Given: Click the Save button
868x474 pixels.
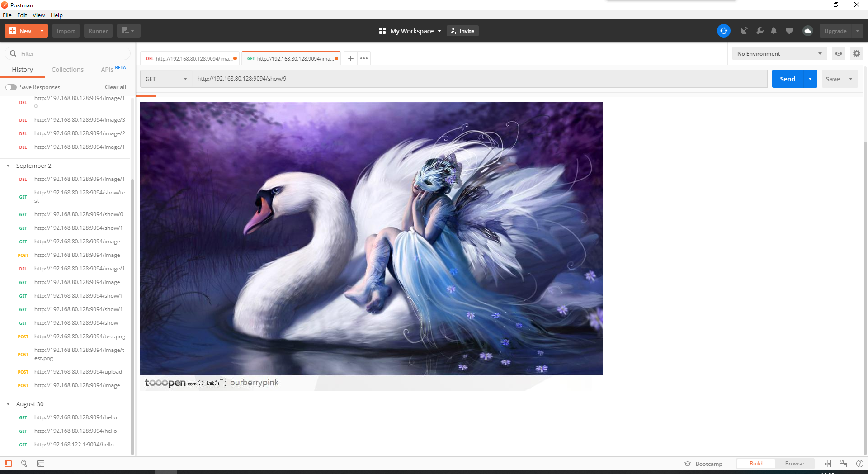Looking at the screenshot, I should click(x=832, y=79).
